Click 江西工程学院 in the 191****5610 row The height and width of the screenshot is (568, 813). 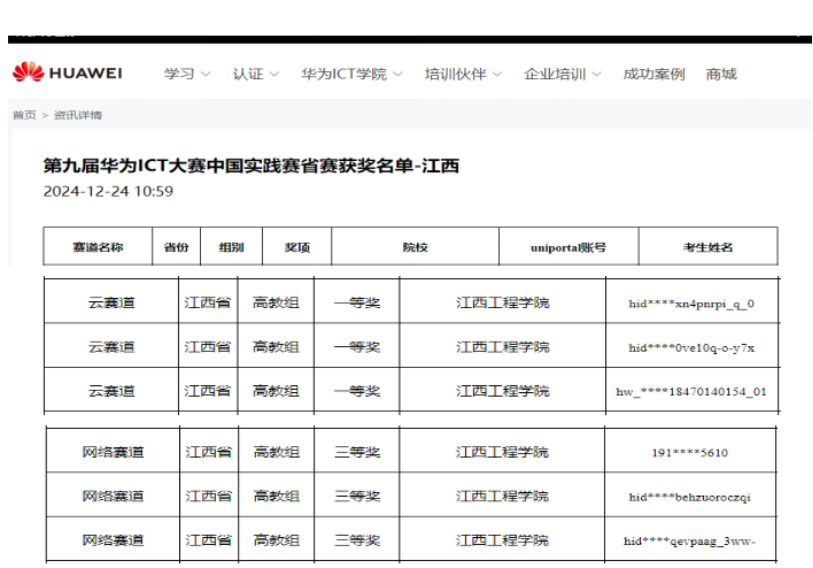pos(502,452)
